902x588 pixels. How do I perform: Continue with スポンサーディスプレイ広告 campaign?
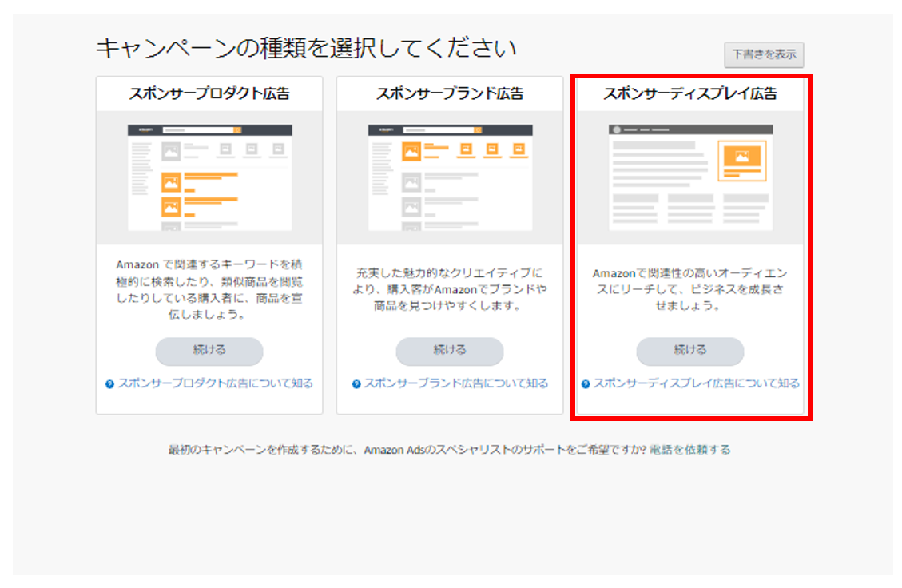[x=690, y=351]
